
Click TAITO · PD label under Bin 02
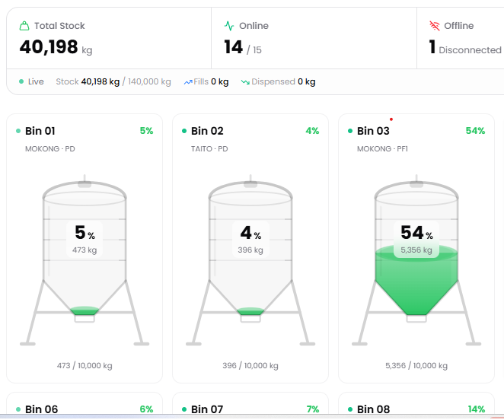[x=209, y=149]
